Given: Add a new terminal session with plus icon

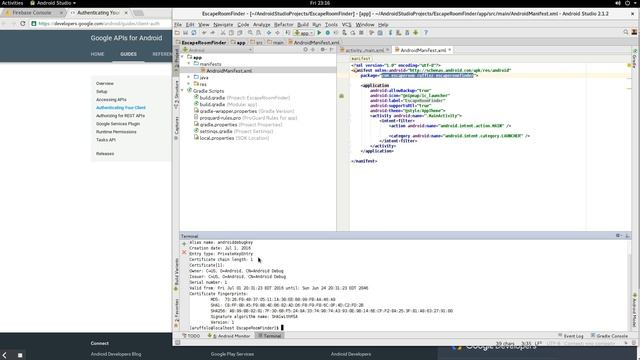Looking at the screenshot, I should coord(184,244).
